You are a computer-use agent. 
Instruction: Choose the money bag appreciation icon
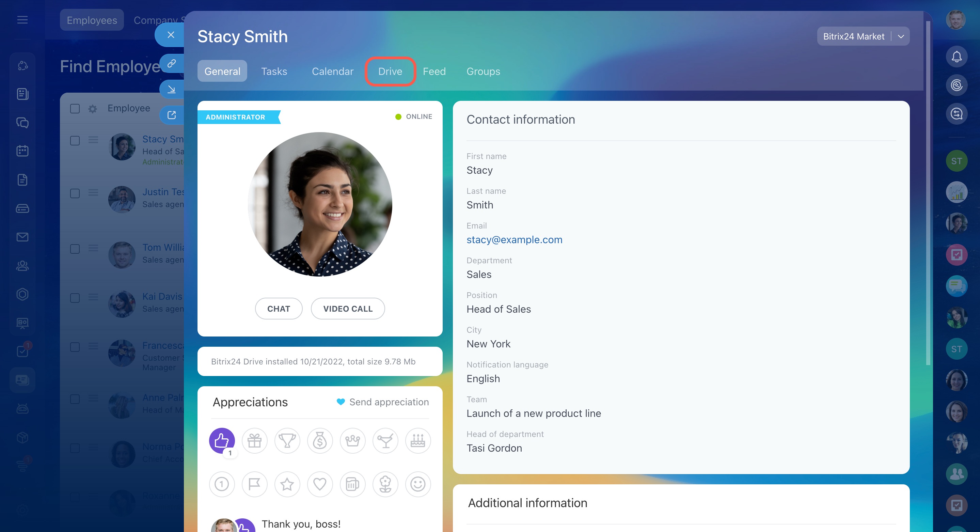[x=320, y=441]
